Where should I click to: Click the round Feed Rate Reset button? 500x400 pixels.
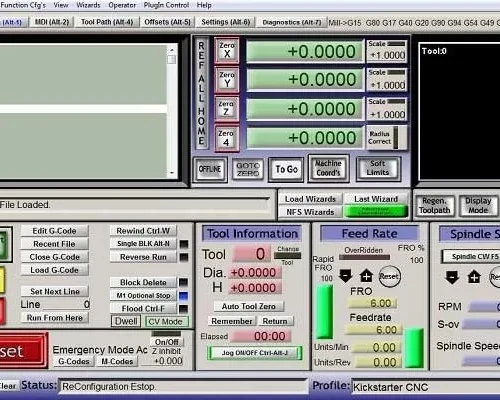pos(389,276)
